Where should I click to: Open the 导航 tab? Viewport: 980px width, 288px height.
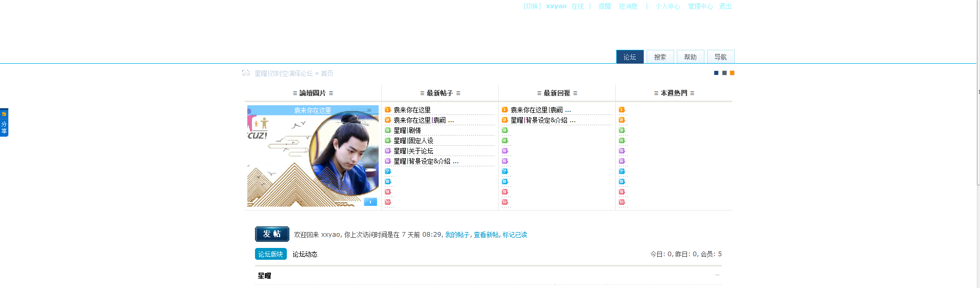pos(720,57)
